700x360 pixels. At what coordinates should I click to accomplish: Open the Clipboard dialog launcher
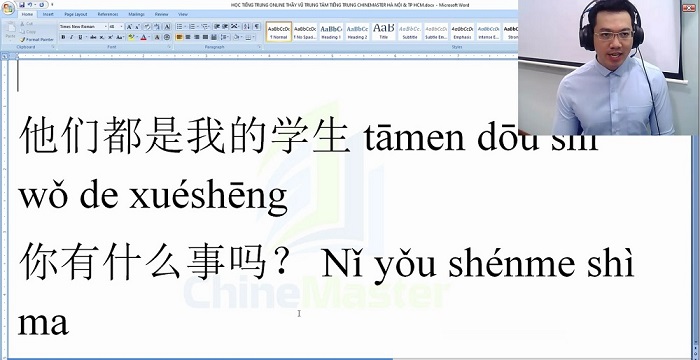click(53, 47)
